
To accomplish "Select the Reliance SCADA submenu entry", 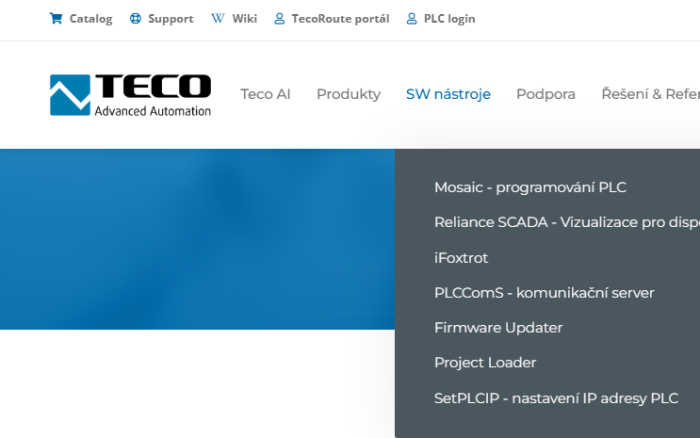I will [567, 222].
